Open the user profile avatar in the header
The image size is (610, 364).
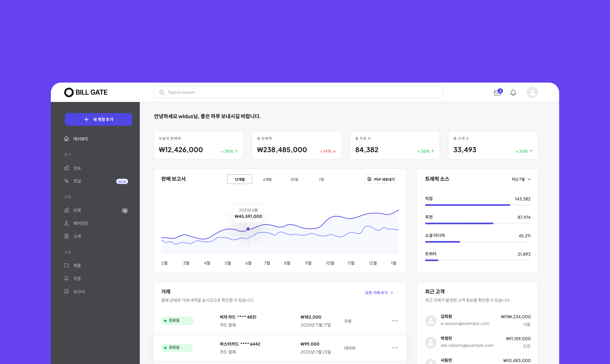pyautogui.click(x=532, y=93)
